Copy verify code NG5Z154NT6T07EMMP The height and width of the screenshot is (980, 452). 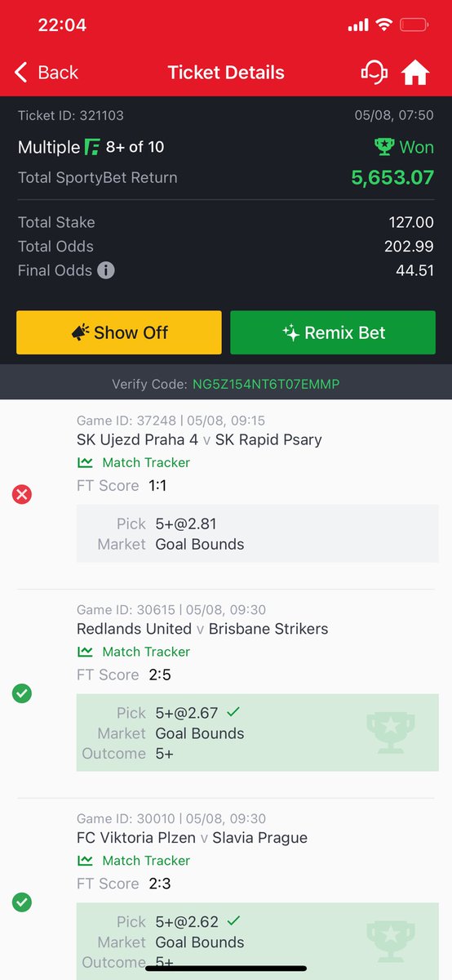click(x=266, y=384)
